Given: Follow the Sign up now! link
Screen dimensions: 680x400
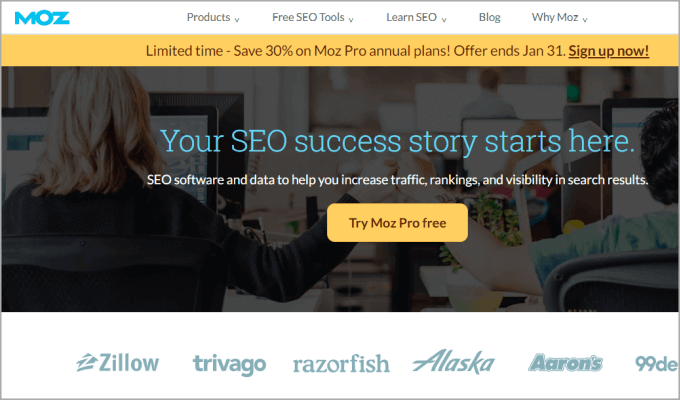Looking at the screenshot, I should click(x=608, y=51).
